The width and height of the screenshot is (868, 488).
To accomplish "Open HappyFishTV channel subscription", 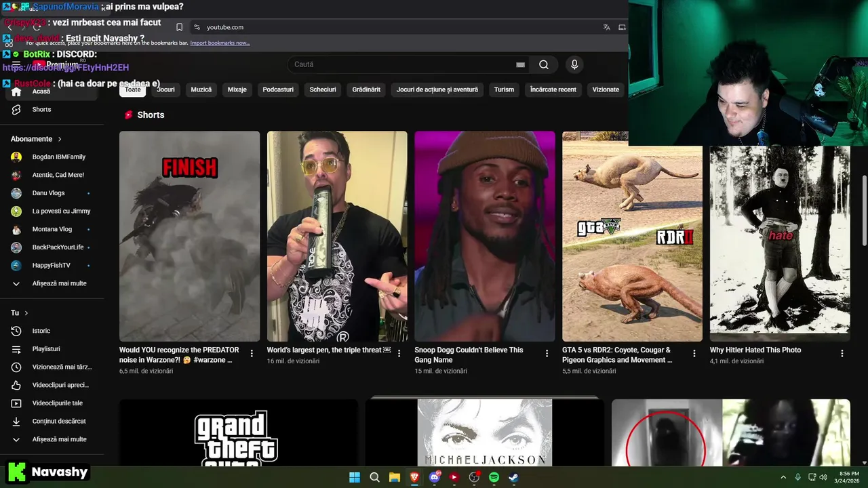I will pos(52,265).
